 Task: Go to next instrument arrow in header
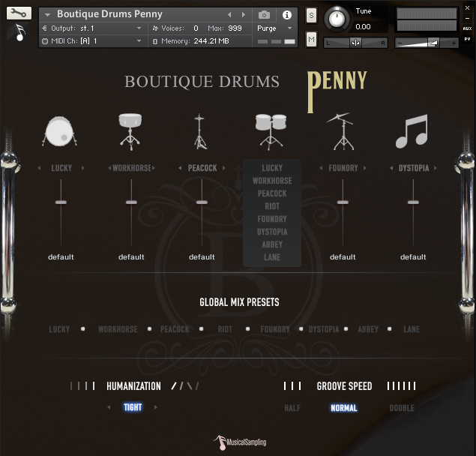pyautogui.click(x=243, y=14)
